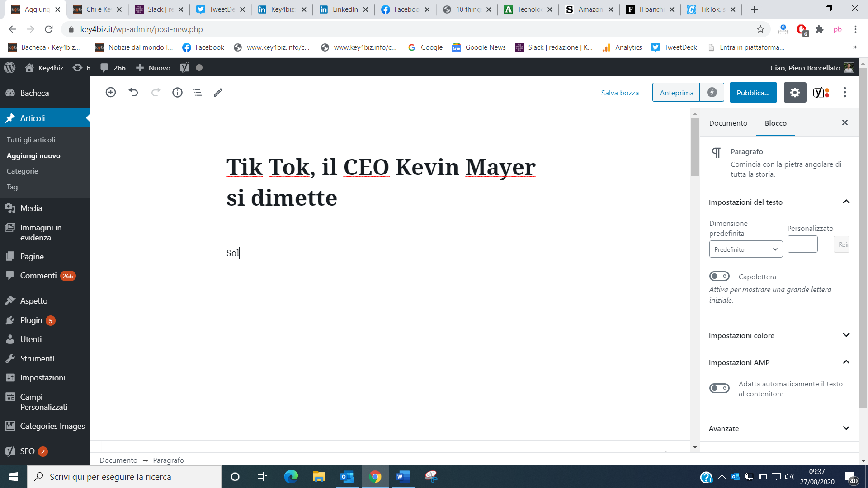Open the Google News bookmark
The image size is (868, 488).
[x=479, y=47]
